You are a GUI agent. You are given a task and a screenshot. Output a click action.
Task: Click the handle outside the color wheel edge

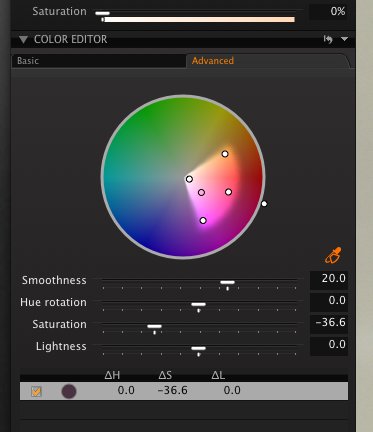click(264, 204)
